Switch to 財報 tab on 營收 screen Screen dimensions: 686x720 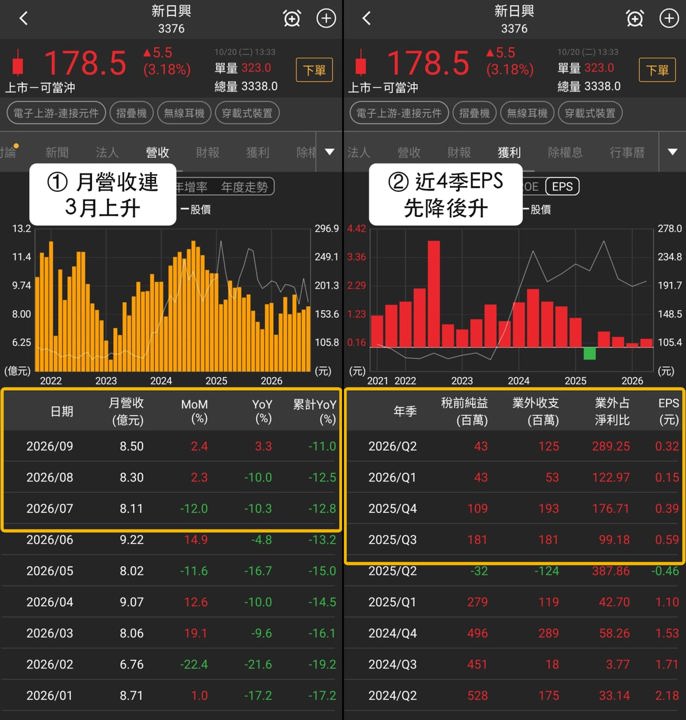(x=208, y=152)
